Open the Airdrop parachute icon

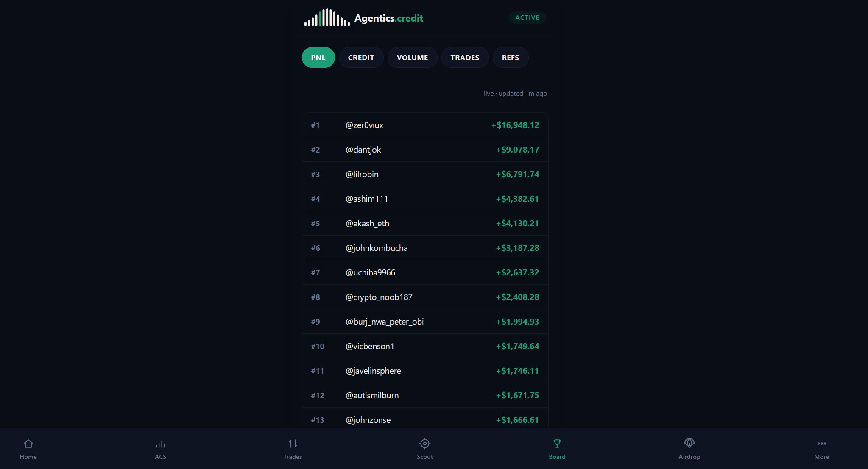[689, 444]
